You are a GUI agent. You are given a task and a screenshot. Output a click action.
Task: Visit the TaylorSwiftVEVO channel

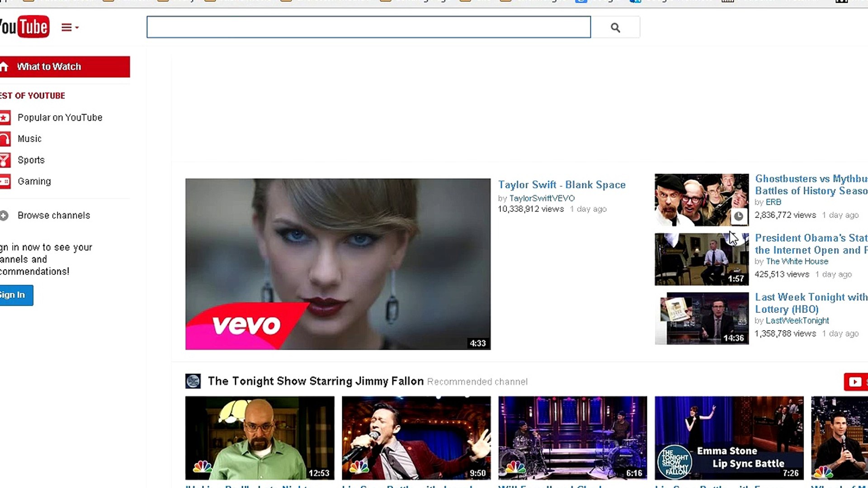(542, 198)
